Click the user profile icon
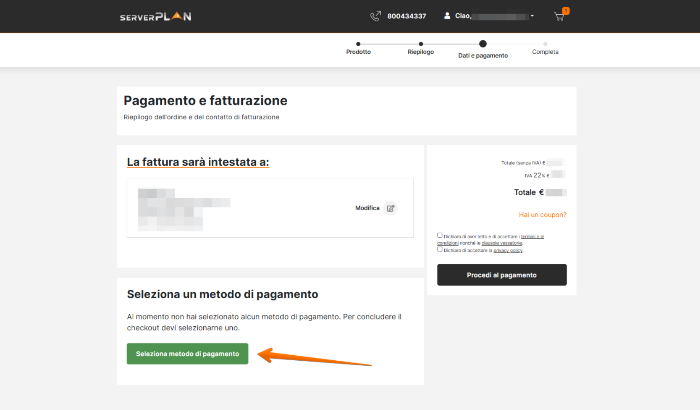This screenshot has width=700, height=410. click(x=448, y=16)
